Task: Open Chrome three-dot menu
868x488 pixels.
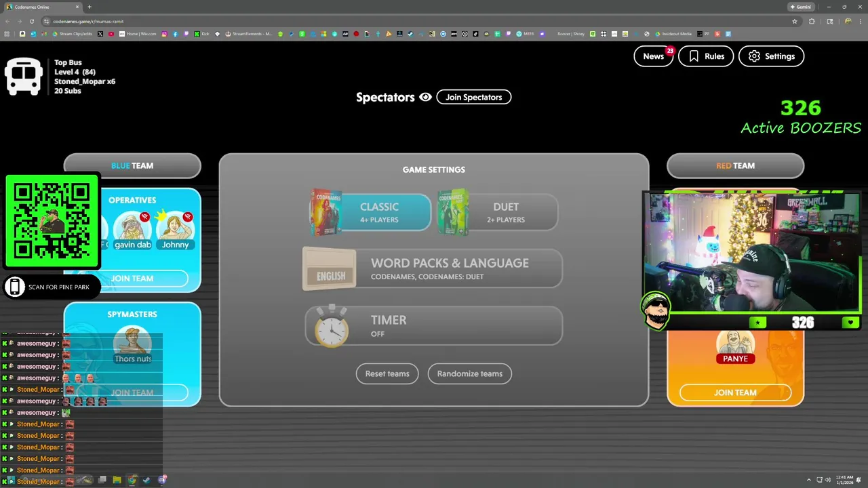Action: [x=860, y=21]
